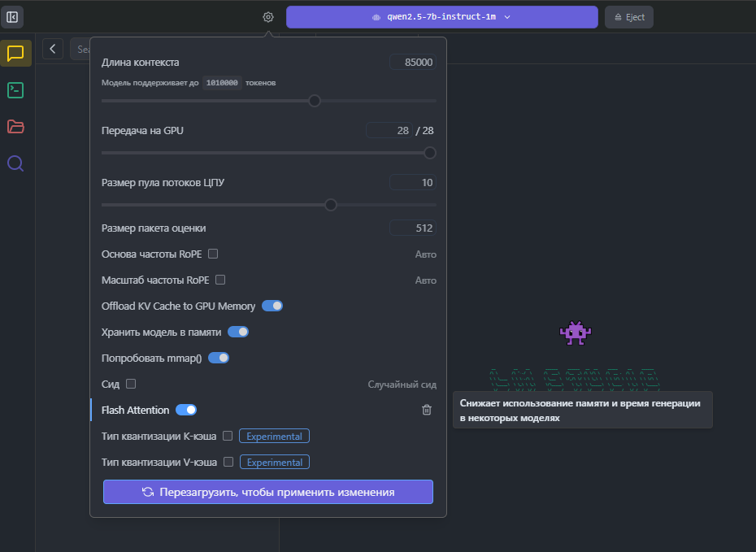Click the Eject button
The width and height of the screenshot is (756, 552).
(629, 17)
